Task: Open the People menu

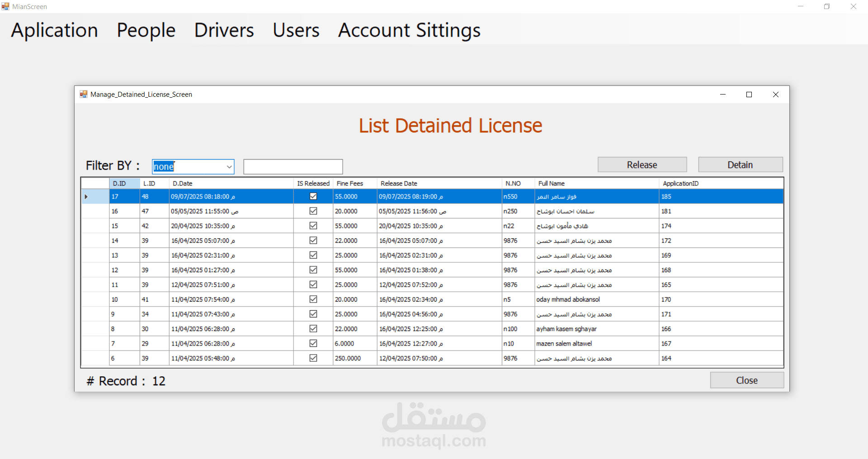Action: (146, 30)
